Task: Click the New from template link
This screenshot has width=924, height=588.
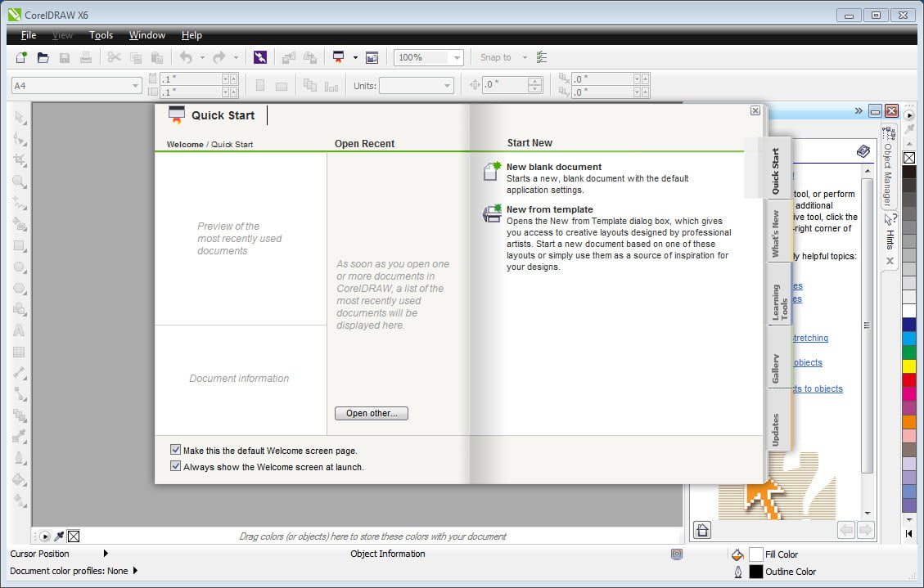Action: (x=550, y=209)
